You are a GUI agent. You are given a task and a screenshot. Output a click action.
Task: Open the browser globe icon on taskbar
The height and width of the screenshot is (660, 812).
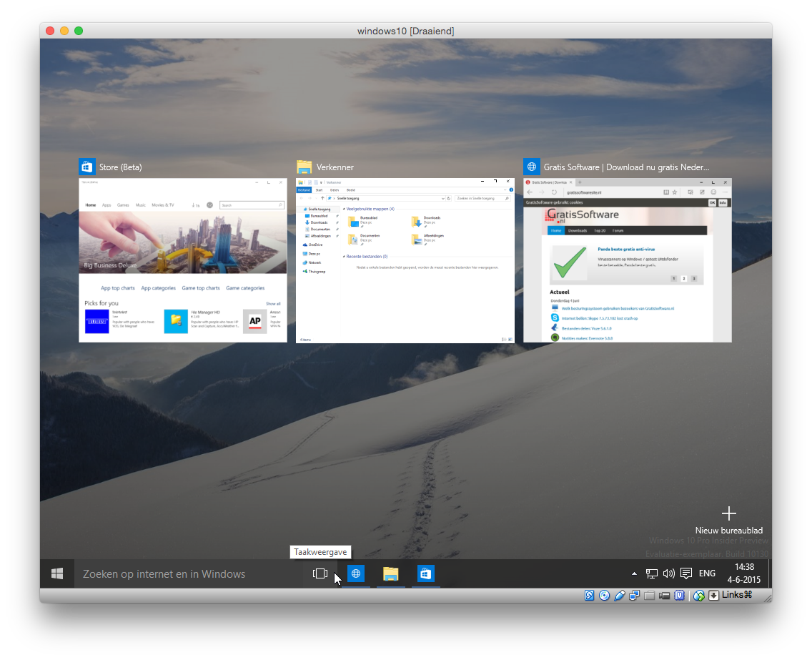[355, 573]
